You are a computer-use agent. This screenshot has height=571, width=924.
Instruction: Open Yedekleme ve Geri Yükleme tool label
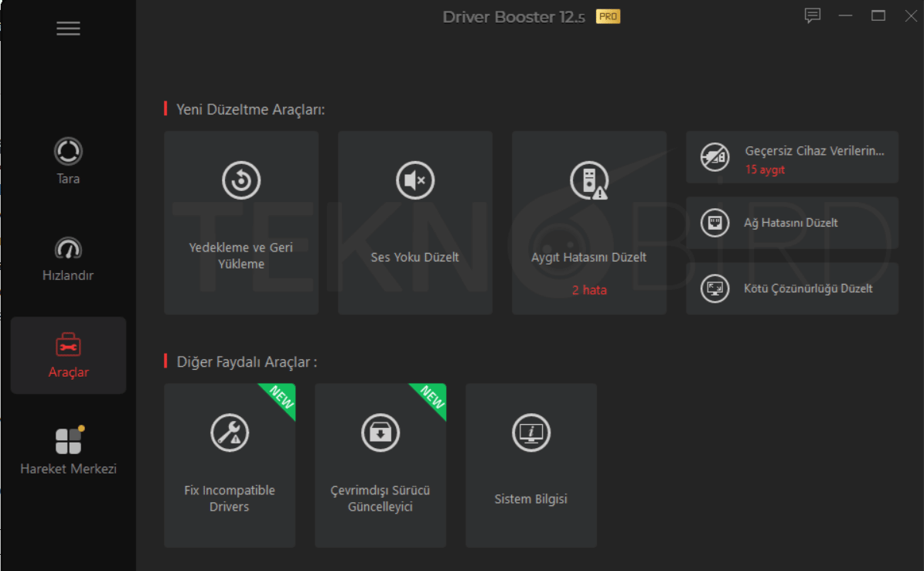[241, 255]
